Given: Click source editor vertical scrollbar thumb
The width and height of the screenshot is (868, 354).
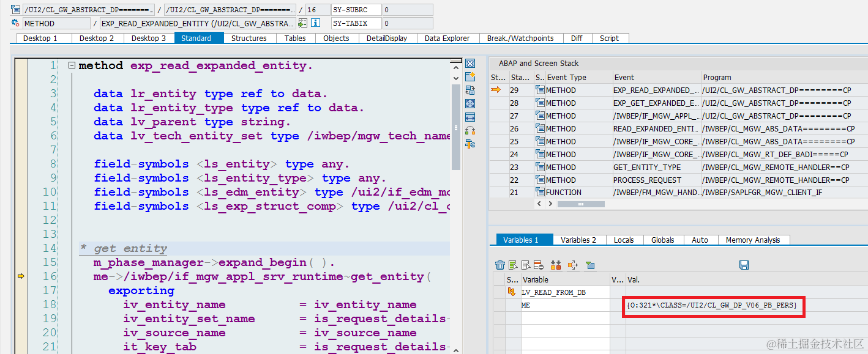Looking at the screenshot, I should click(x=455, y=127).
